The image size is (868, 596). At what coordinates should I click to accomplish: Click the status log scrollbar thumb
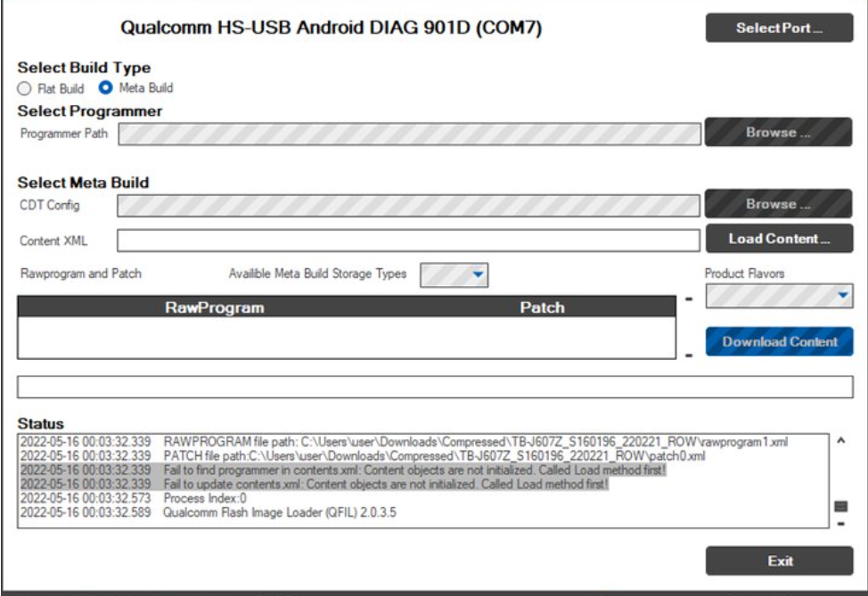pos(841,506)
